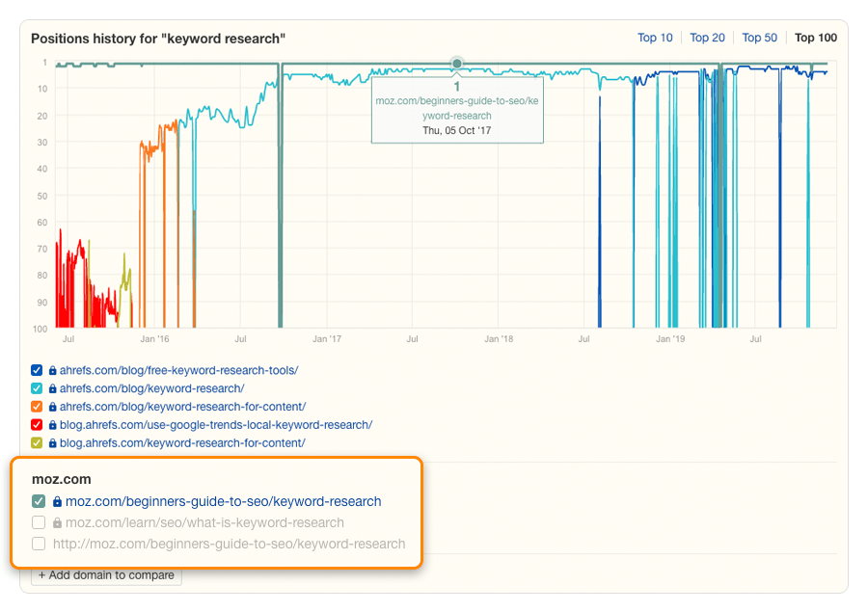This screenshot has width=868, height=612.
Task: Click the "Thu, 05 Oct '17" tooltip date
Action: tap(457, 130)
